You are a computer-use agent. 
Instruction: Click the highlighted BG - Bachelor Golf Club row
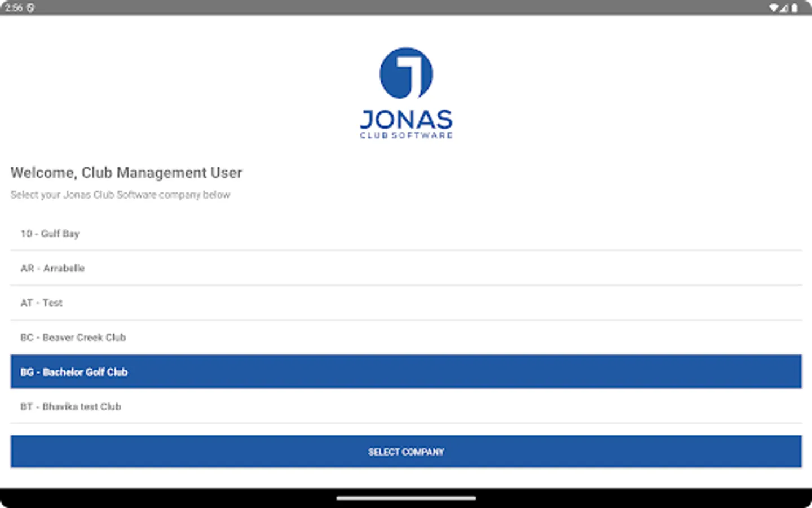406,371
